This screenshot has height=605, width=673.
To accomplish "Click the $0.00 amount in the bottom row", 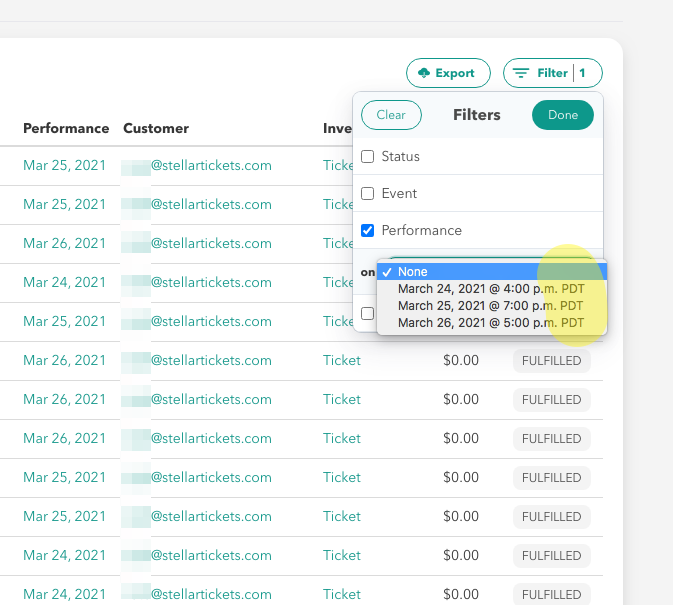I will (461, 594).
